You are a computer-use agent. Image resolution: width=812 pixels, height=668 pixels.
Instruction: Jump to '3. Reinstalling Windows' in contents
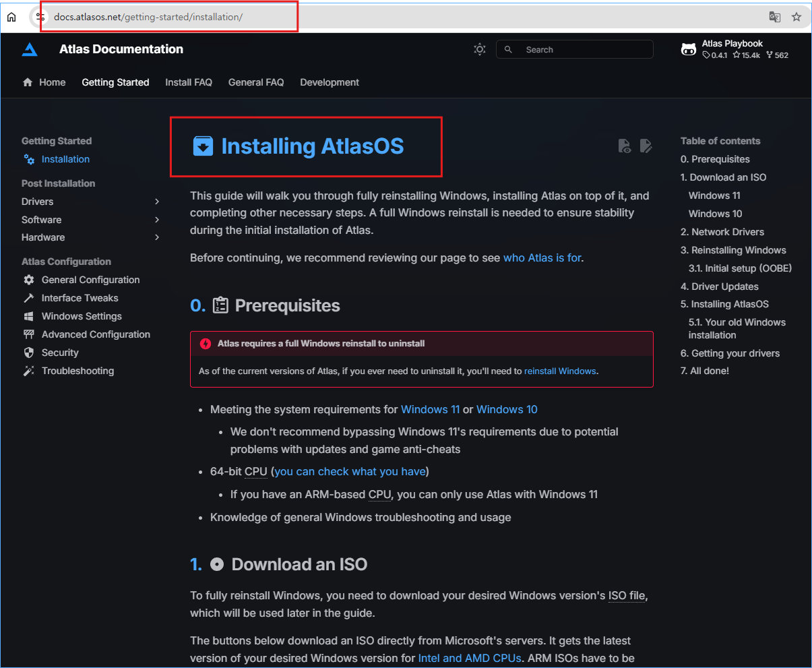733,250
